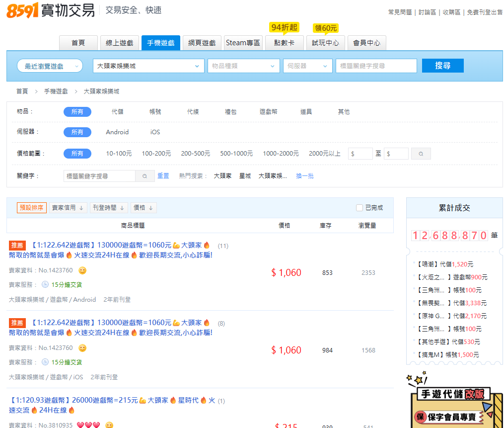
Task: Select price range 2000元以上
Action: tap(325, 154)
